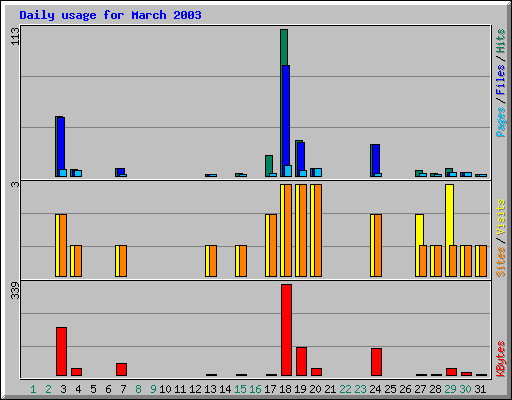This screenshot has height=400, width=512.
Task: Click day "19" on the date axis
Action: tap(300, 389)
